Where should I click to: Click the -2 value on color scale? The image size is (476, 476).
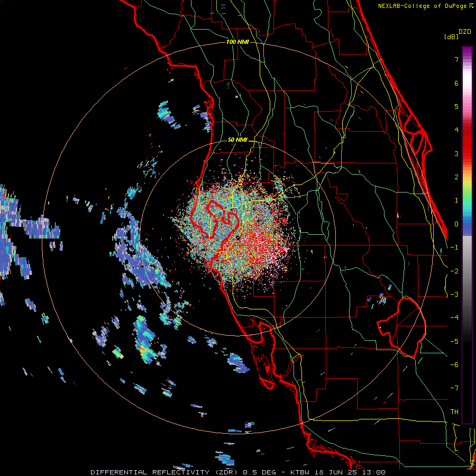point(454,271)
